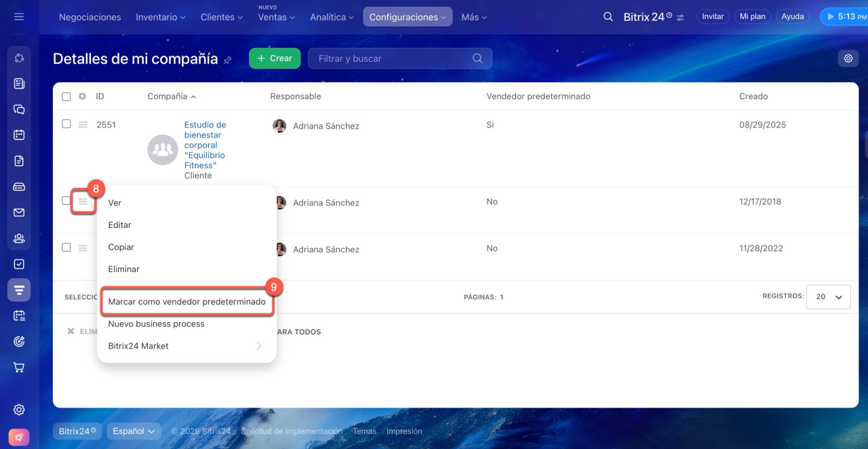Check the checkbox for the 11/28/2022 row
Image resolution: width=868 pixels, height=449 pixels.
pos(66,248)
